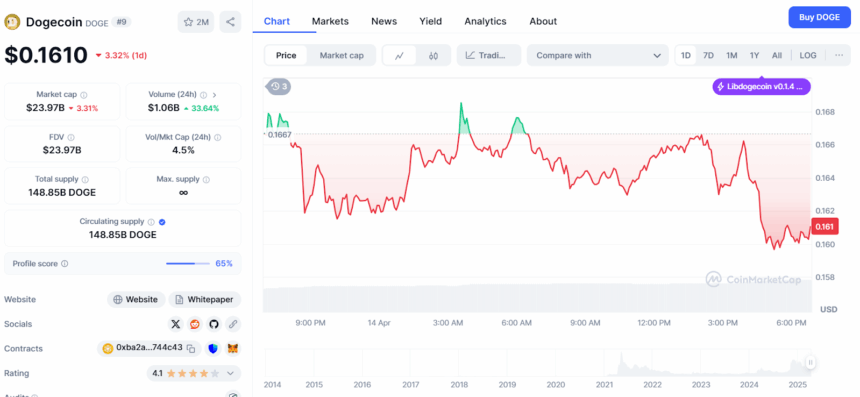This screenshot has width=860, height=397.
Task: Open the News tab
Action: pos(384,21)
